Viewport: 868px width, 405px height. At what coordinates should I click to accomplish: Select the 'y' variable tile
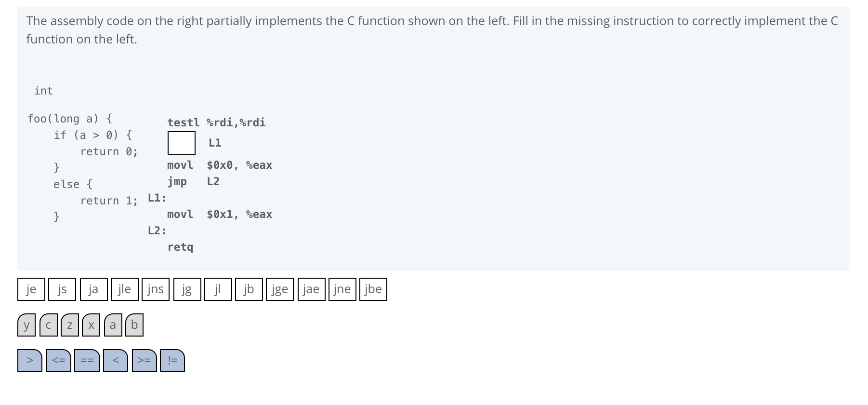tap(26, 325)
